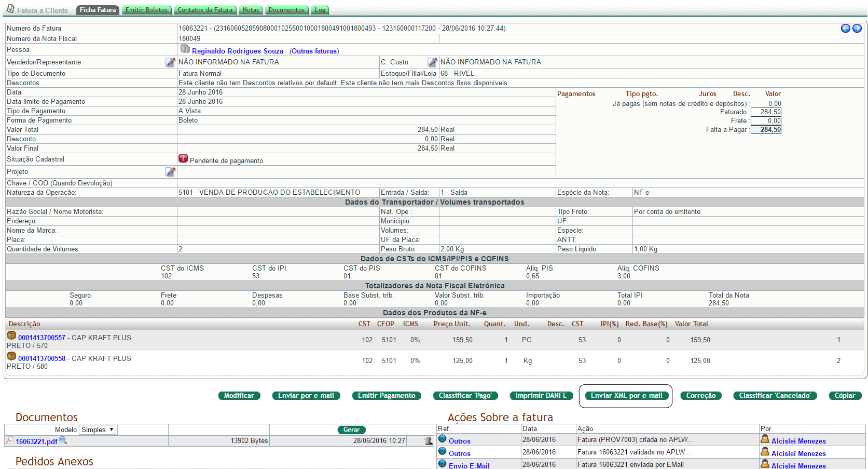
Task: Click globe icon of 'criada no APLW' action
Action: (x=443, y=439)
